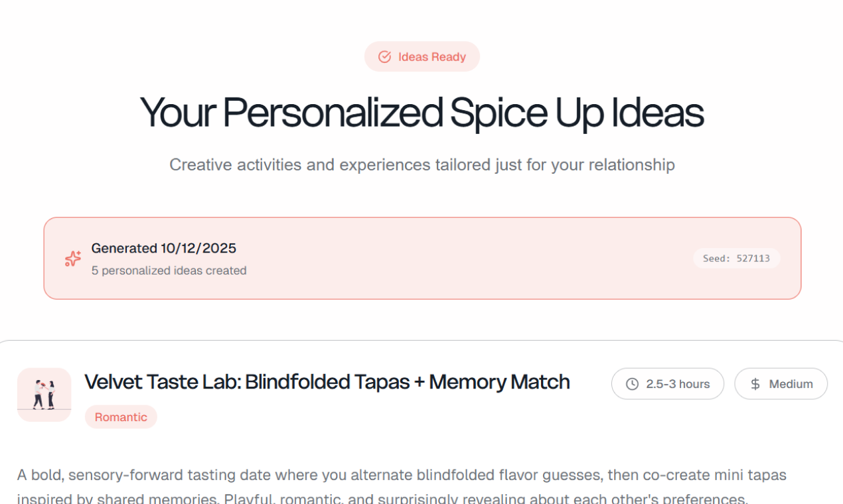Click the dollar sign icon
The height and width of the screenshot is (504, 843).
tap(755, 384)
